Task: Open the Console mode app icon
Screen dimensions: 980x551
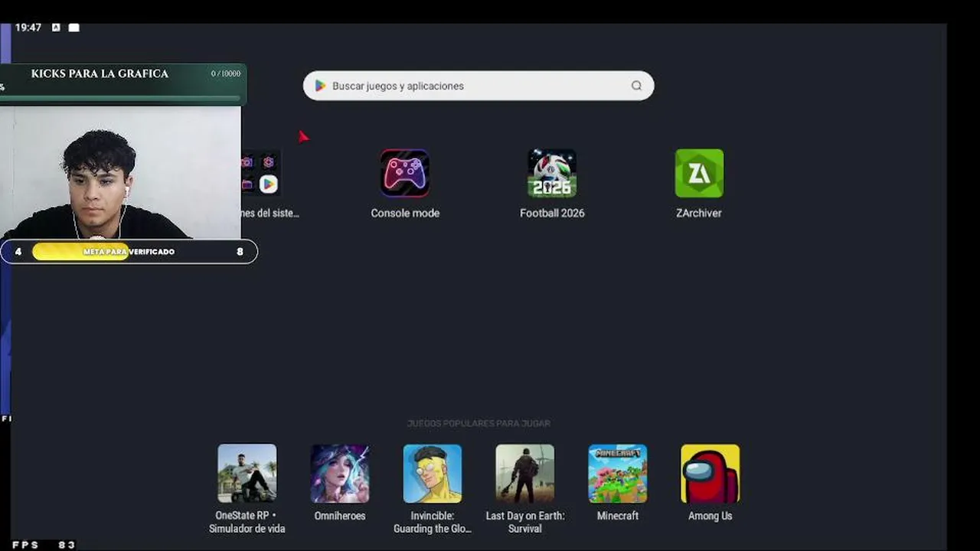Action: [405, 173]
